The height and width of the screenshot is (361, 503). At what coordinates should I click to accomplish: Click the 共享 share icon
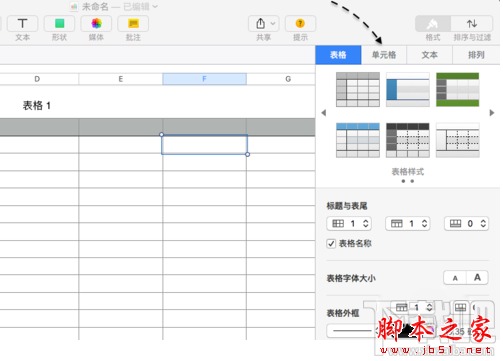point(260,24)
